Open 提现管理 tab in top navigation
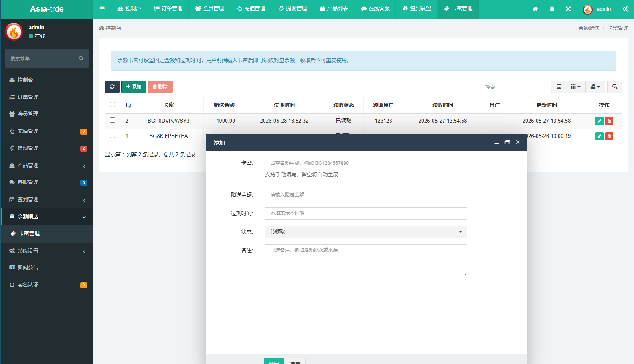 (x=292, y=9)
